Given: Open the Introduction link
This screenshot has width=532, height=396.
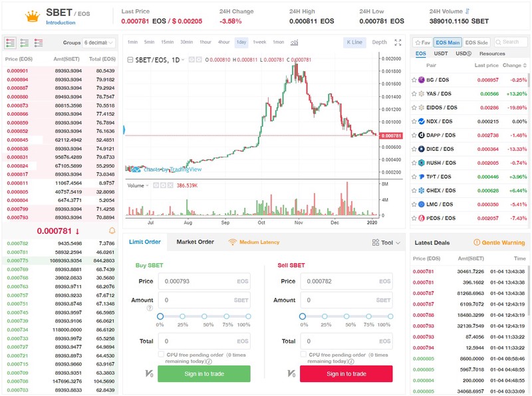Looking at the screenshot, I should pyautogui.click(x=61, y=23).
